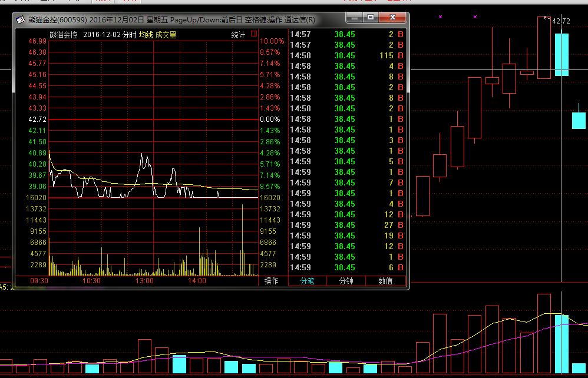
Task: Click the first magenta x marker above the candlesticks
Action: pos(440,16)
